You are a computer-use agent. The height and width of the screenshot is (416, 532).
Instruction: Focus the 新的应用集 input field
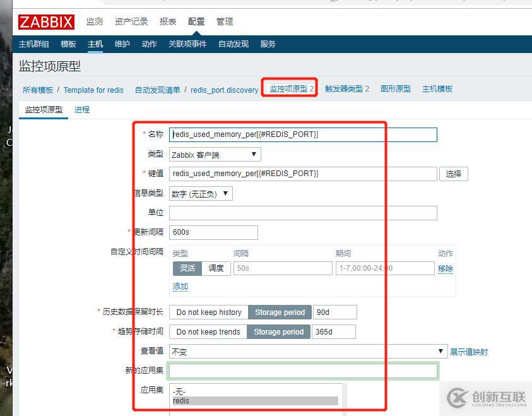pyautogui.click(x=303, y=371)
